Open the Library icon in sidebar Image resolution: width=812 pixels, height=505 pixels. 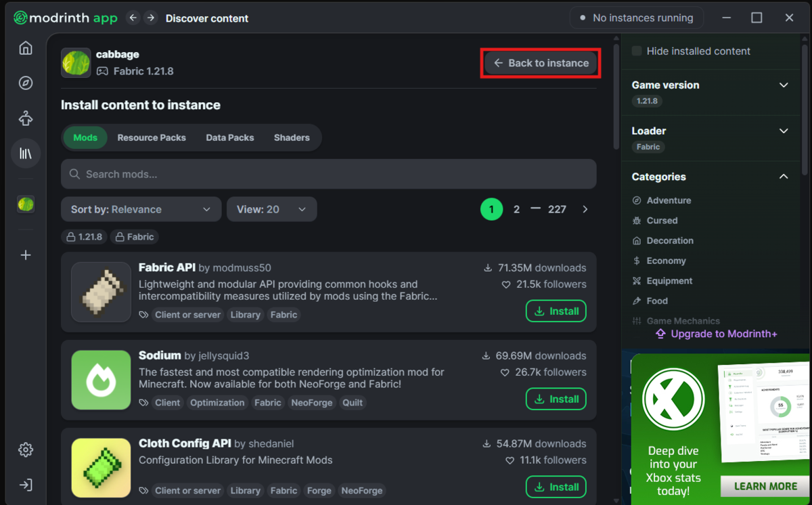(26, 154)
